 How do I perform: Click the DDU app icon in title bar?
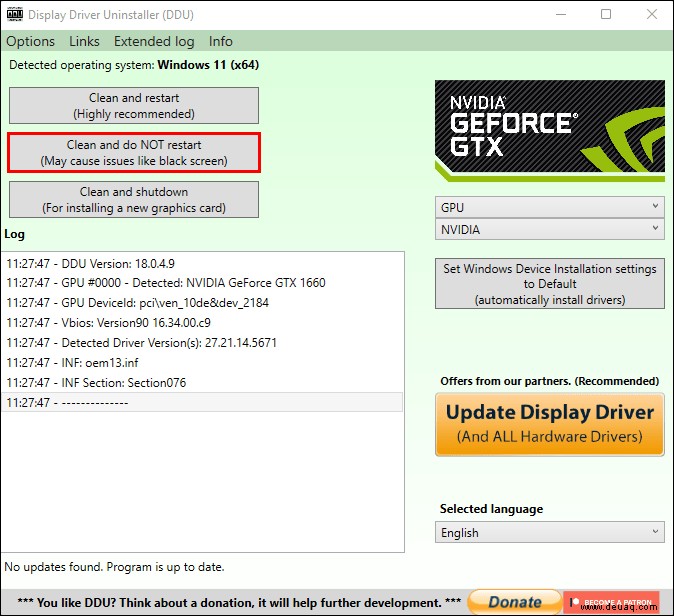tap(15, 14)
